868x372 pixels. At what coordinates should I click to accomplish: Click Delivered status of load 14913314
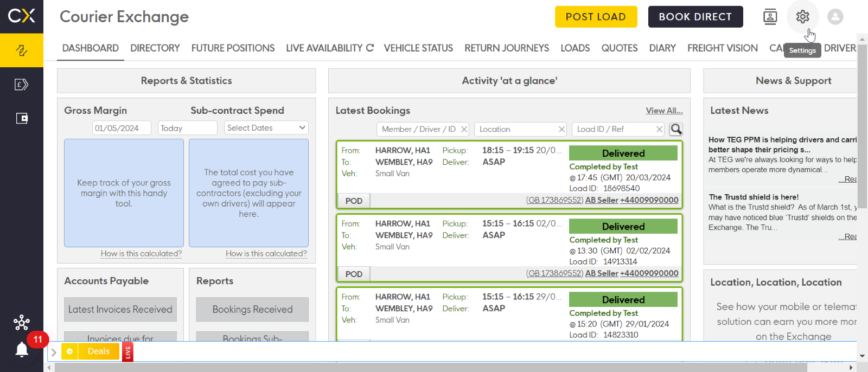tap(623, 226)
